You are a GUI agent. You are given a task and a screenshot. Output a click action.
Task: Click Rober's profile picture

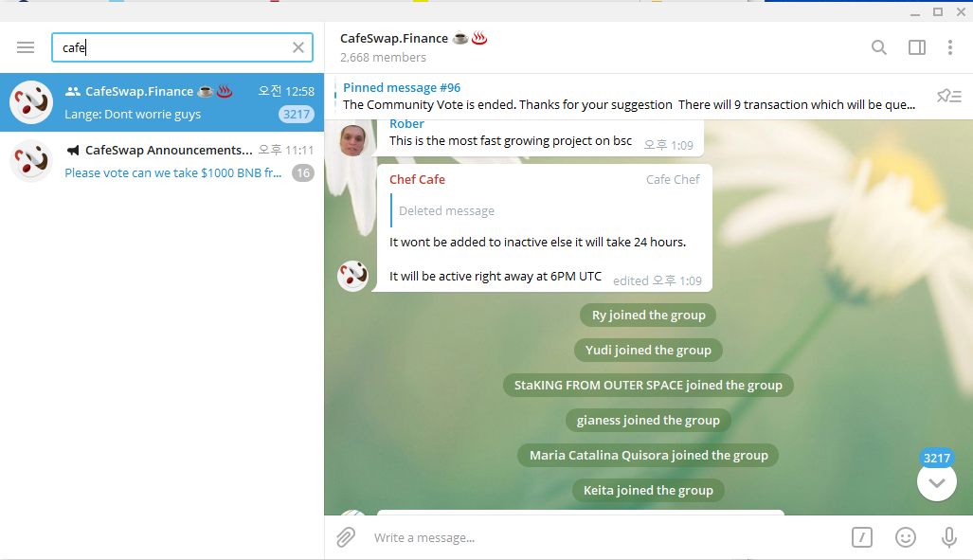pyautogui.click(x=352, y=140)
